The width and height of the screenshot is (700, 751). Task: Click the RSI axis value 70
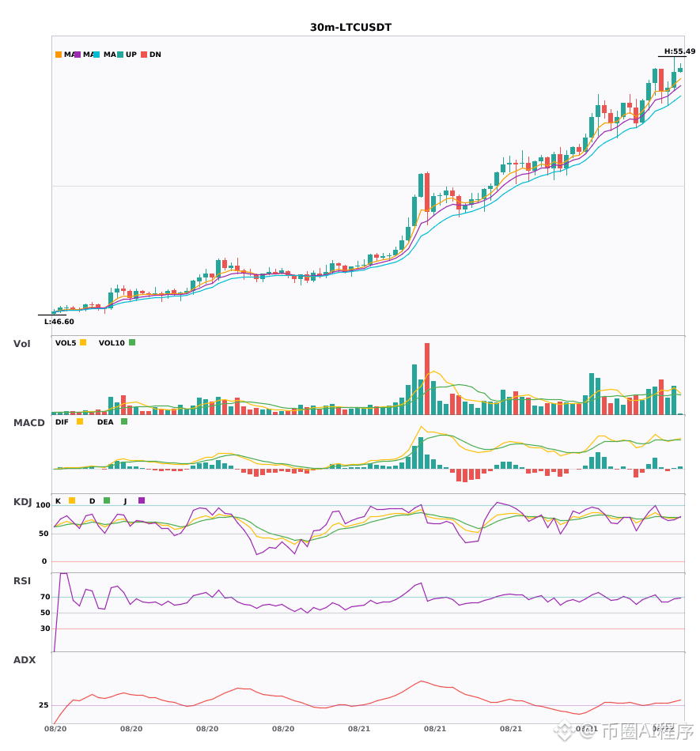coord(46,597)
